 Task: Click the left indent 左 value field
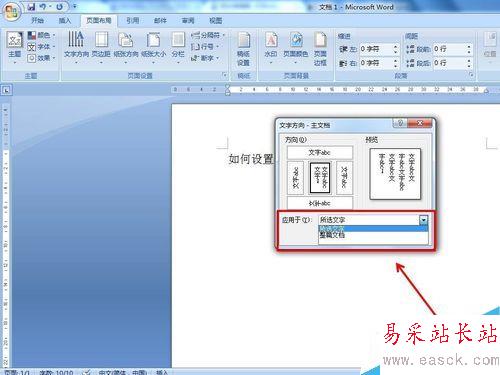pos(376,49)
